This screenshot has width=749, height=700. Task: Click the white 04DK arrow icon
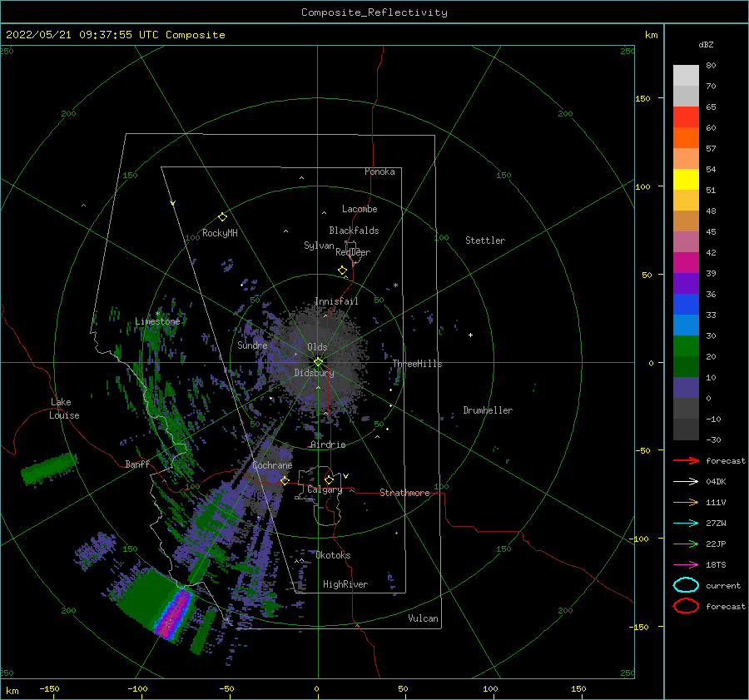click(x=686, y=482)
